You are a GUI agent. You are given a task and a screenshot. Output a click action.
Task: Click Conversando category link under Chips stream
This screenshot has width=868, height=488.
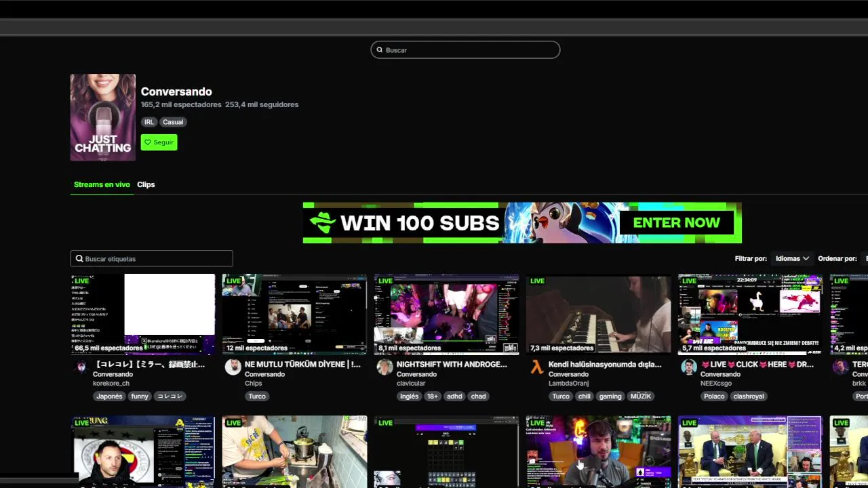tap(264, 374)
